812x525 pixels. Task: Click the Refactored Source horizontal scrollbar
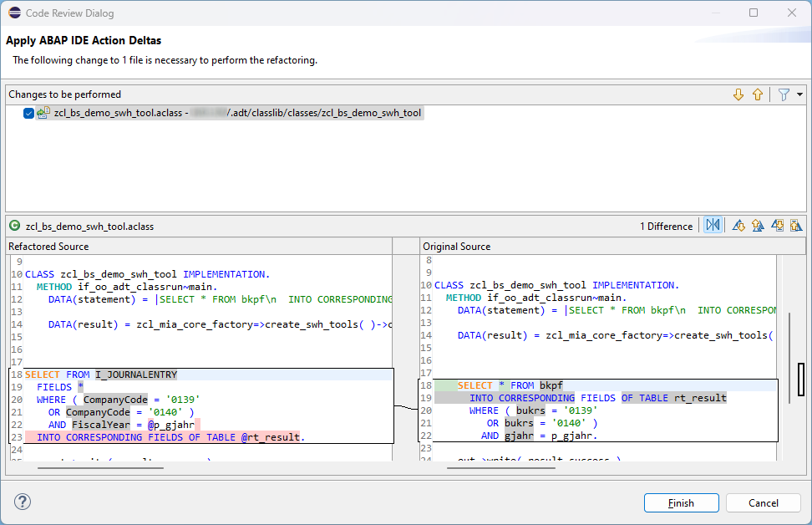pyautogui.click(x=100, y=468)
